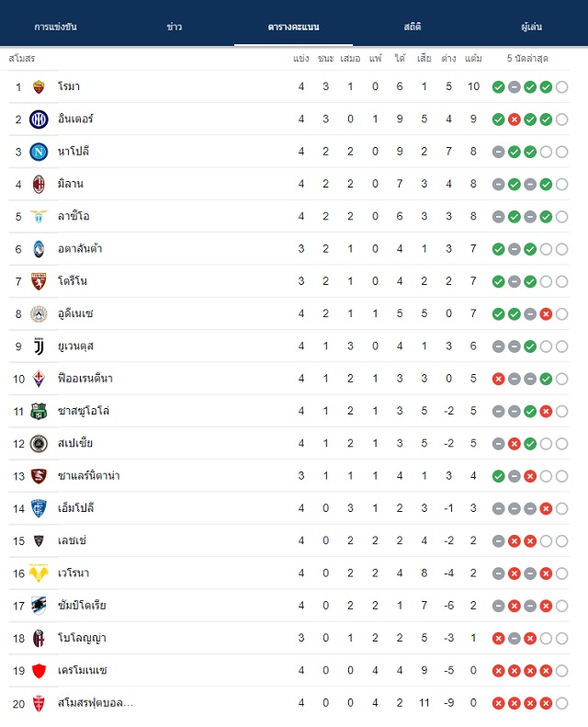
Task: Open the ข่าว tab
Action: (175, 27)
